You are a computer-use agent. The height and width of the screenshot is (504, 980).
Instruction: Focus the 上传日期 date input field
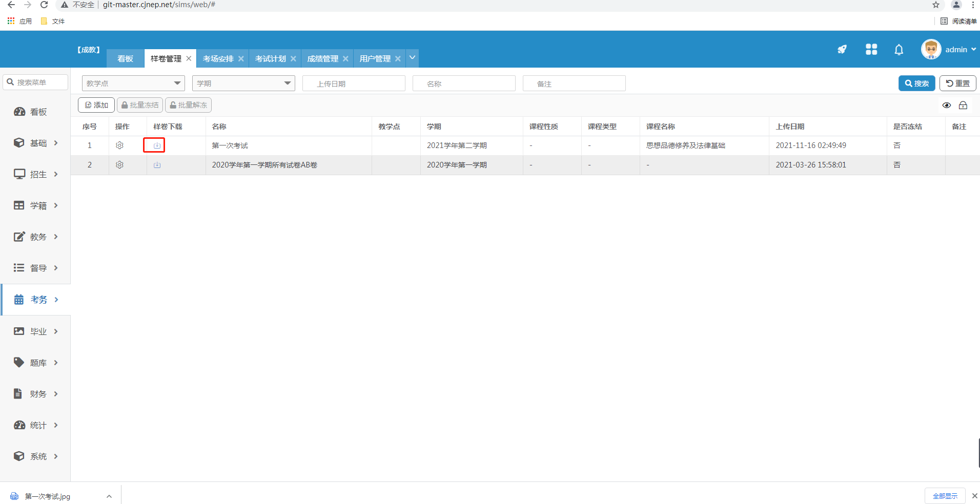pos(354,83)
